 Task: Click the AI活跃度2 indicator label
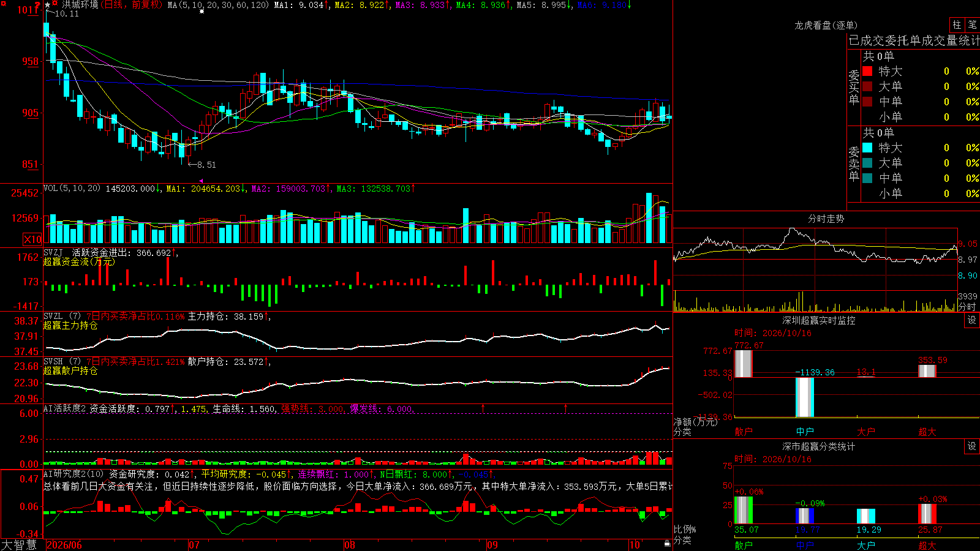pos(65,408)
